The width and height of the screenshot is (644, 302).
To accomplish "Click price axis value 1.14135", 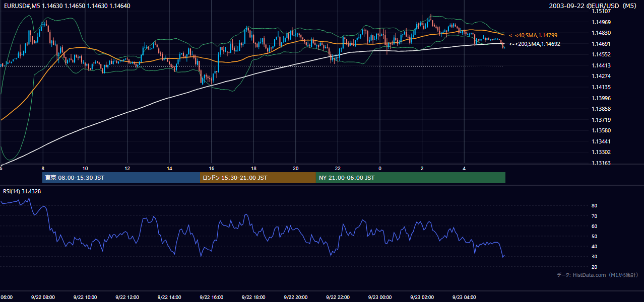I will [602, 87].
